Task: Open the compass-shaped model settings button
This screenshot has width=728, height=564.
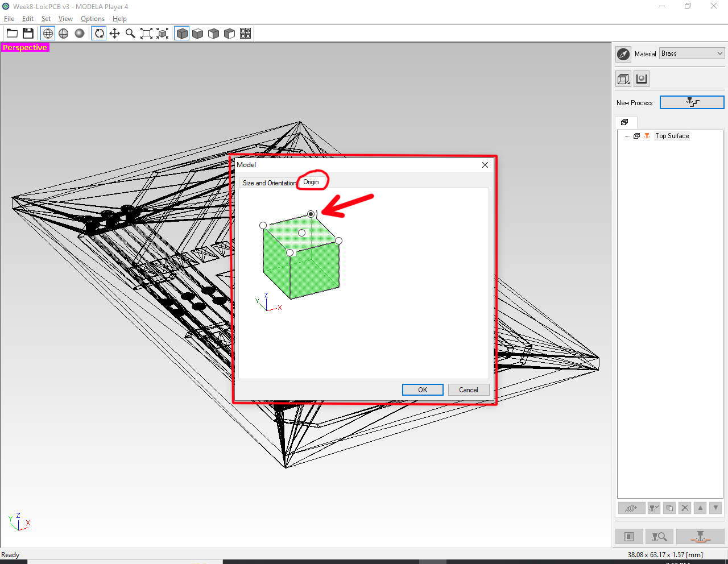Action: (623, 54)
